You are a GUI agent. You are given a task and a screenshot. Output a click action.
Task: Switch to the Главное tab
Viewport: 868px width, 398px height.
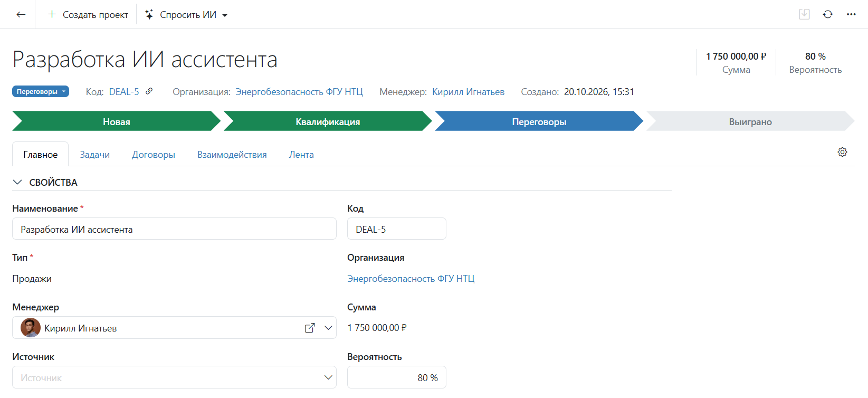41,155
